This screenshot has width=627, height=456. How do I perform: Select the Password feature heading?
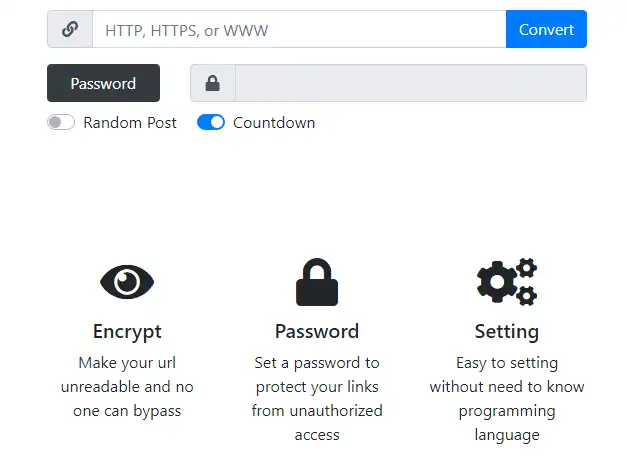pos(317,331)
